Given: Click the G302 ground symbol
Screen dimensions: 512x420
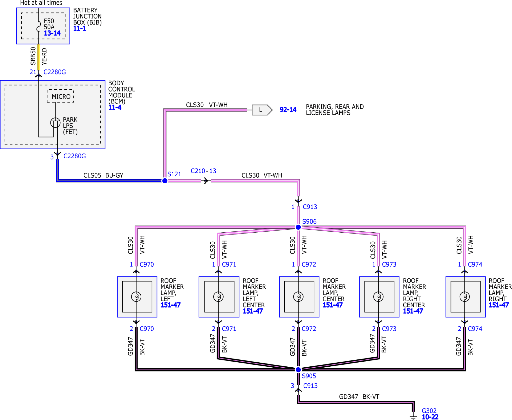Looking at the screenshot, I should (413, 417).
